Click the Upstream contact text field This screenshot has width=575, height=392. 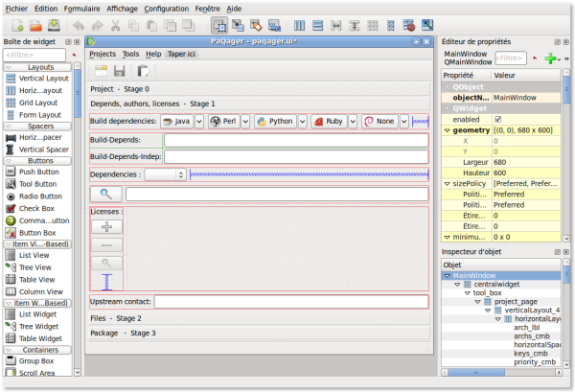pos(290,301)
